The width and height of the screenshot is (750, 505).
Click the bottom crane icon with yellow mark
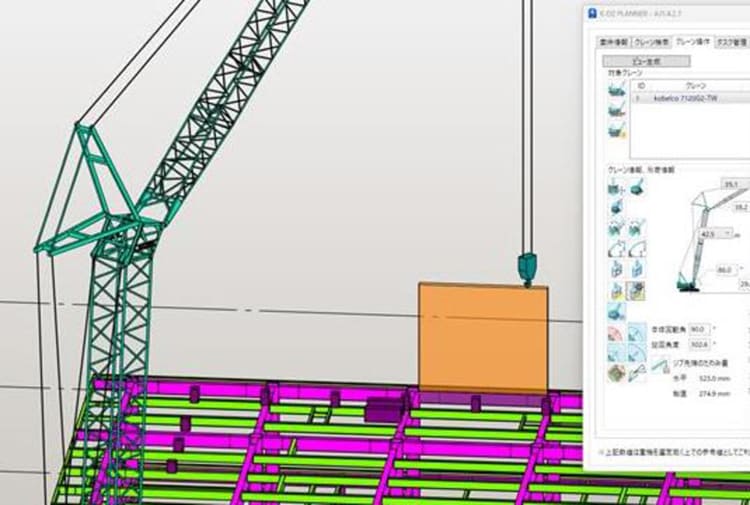618,130
